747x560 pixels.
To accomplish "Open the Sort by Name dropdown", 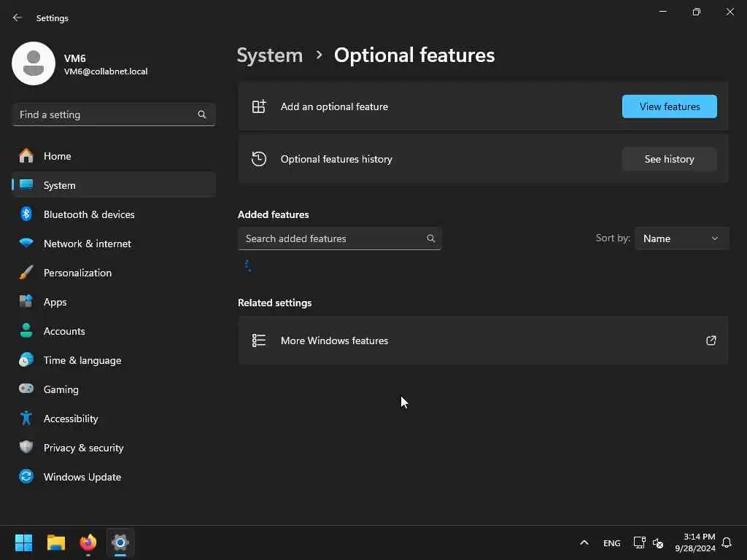I will (681, 238).
